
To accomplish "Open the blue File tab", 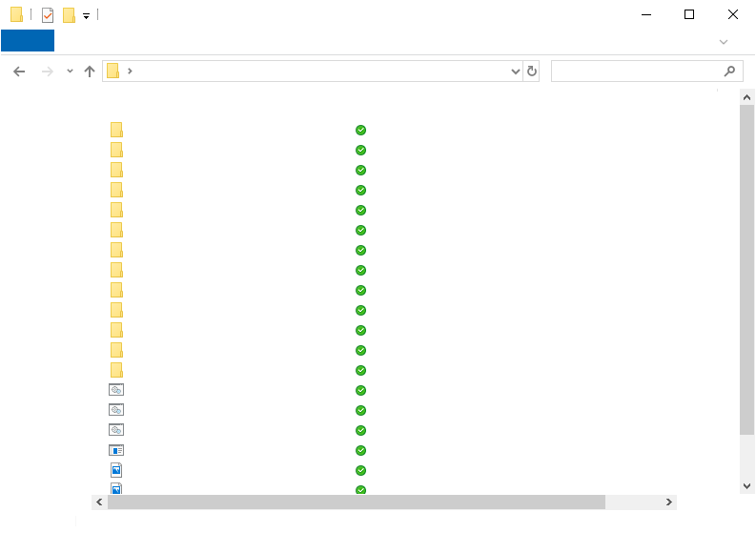I will pos(28,41).
